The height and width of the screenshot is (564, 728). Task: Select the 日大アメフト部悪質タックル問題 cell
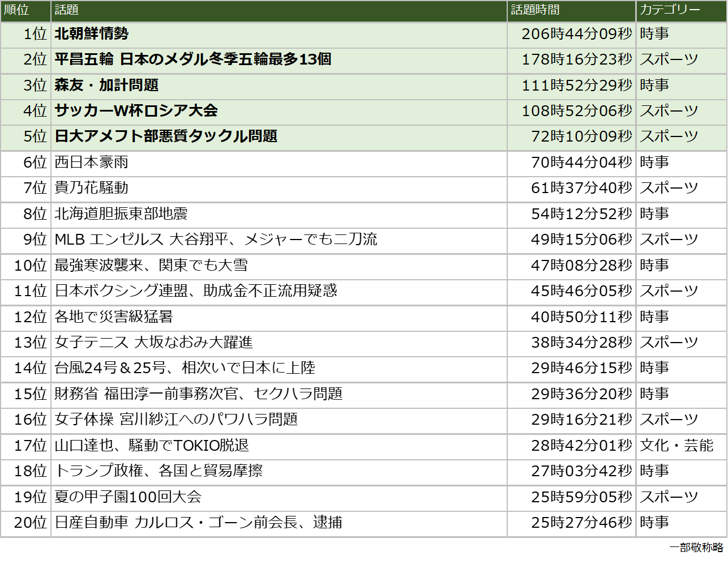pos(166,136)
